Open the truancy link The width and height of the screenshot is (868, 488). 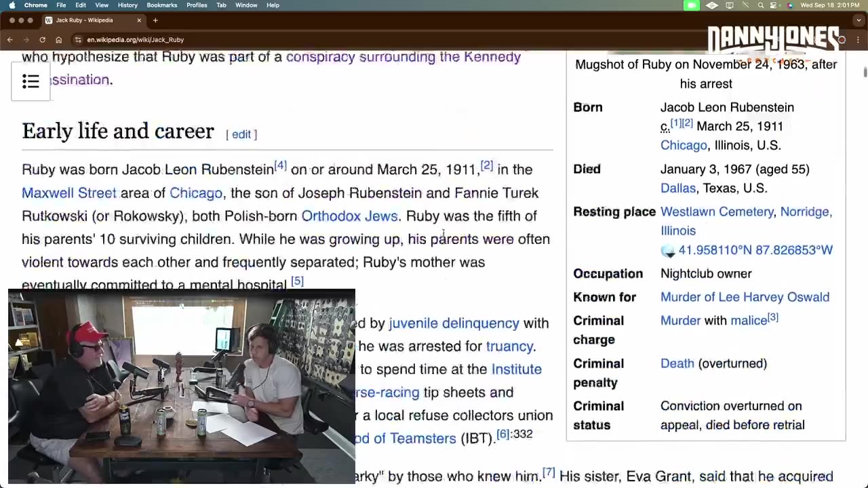[x=509, y=346]
